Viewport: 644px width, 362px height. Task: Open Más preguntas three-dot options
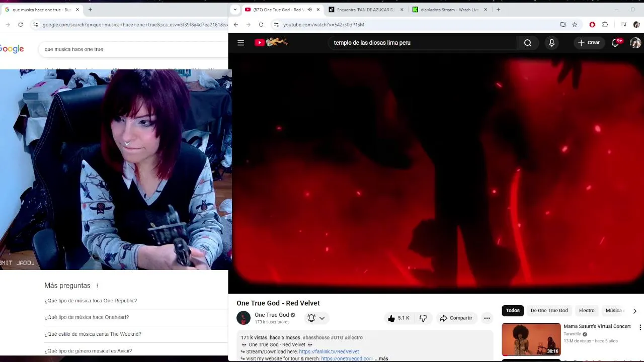pos(97,286)
